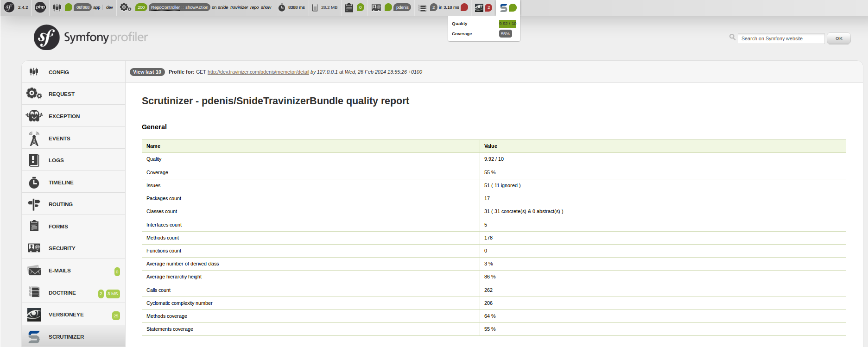Screen dimensions: 868x347
Task: Click the PHP icon in toolbar
Action: click(40, 7)
